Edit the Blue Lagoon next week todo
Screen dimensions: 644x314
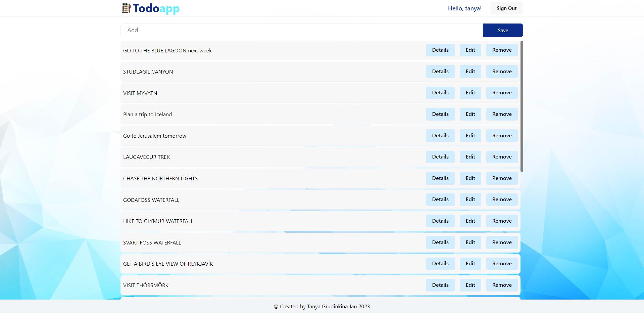click(x=470, y=50)
